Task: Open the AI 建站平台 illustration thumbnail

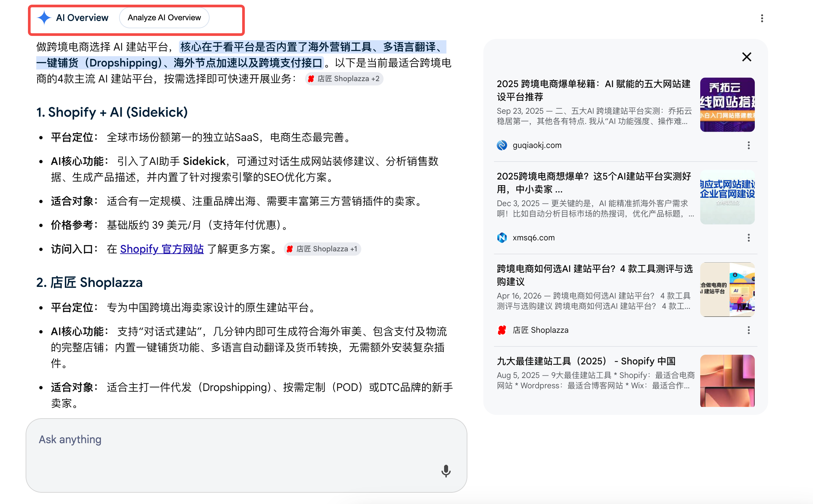Action: tap(727, 290)
